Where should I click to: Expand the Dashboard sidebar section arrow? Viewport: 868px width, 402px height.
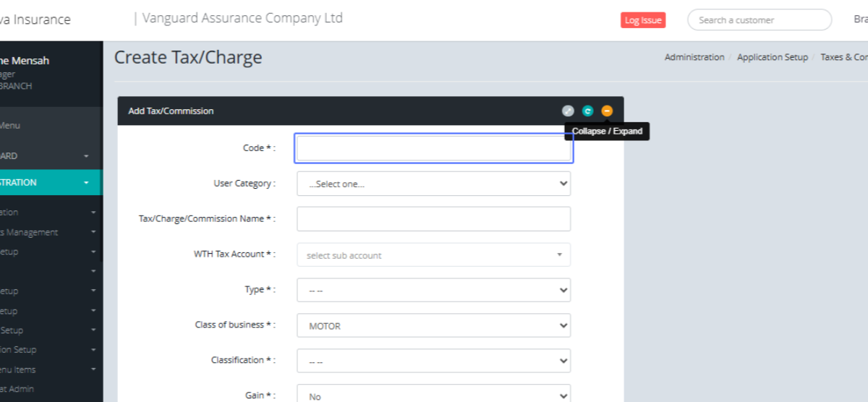[86, 156]
